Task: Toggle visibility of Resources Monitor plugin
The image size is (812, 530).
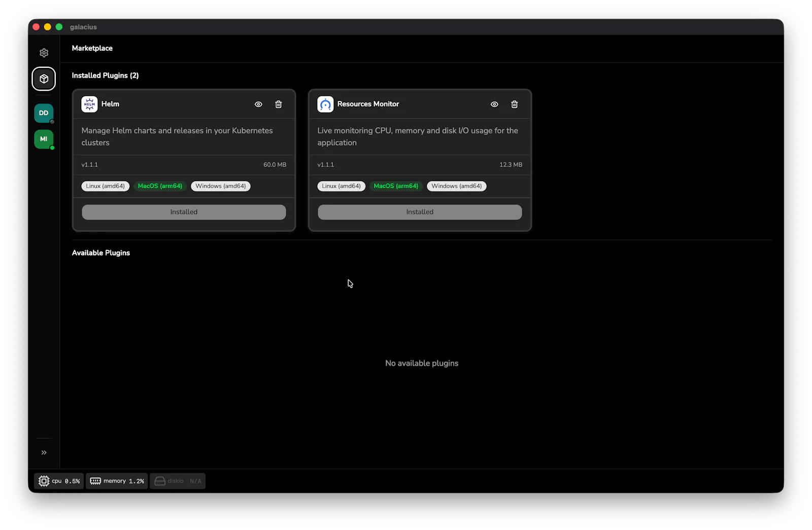Action: point(494,104)
